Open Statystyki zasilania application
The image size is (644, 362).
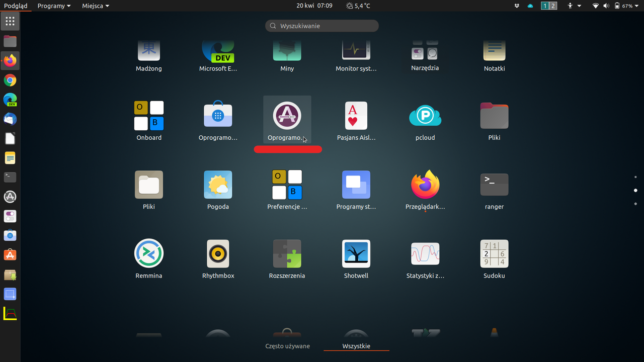pyautogui.click(x=425, y=259)
